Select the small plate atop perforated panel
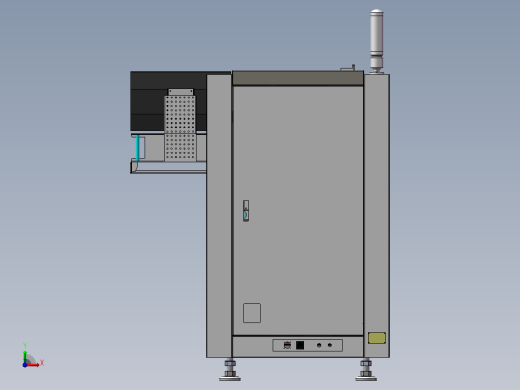The image size is (520, 390). (x=180, y=92)
